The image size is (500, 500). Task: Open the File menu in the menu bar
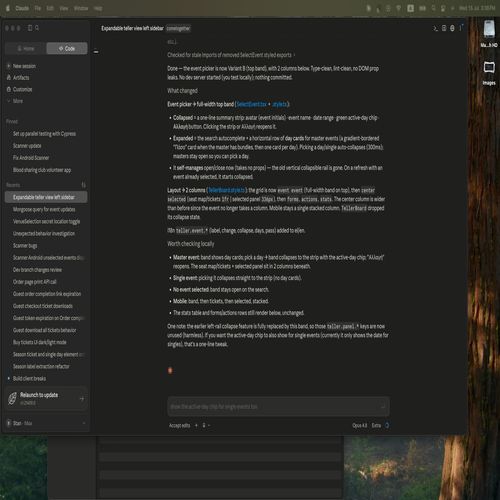(x=38, y=8)
